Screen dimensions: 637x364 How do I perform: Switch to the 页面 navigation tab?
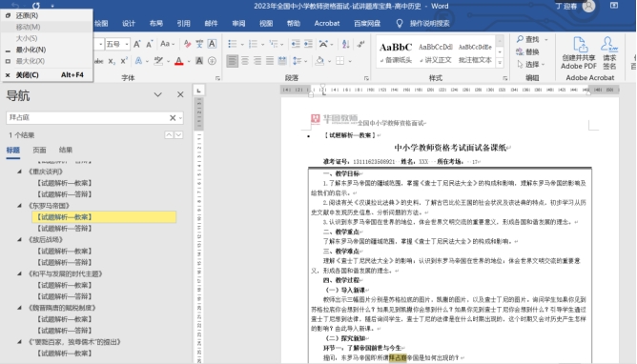pyautogui.click(x=39, y=150)
